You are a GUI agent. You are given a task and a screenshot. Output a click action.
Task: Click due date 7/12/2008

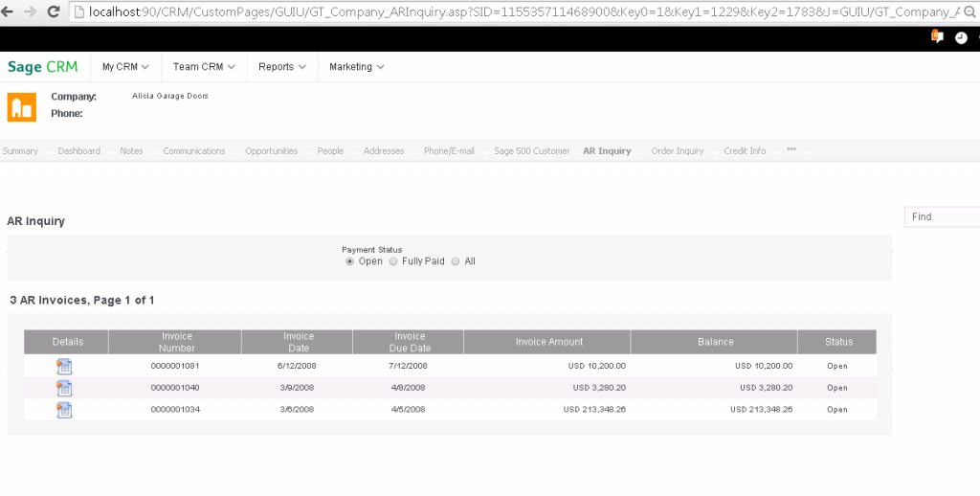click(x=408, y=366)
